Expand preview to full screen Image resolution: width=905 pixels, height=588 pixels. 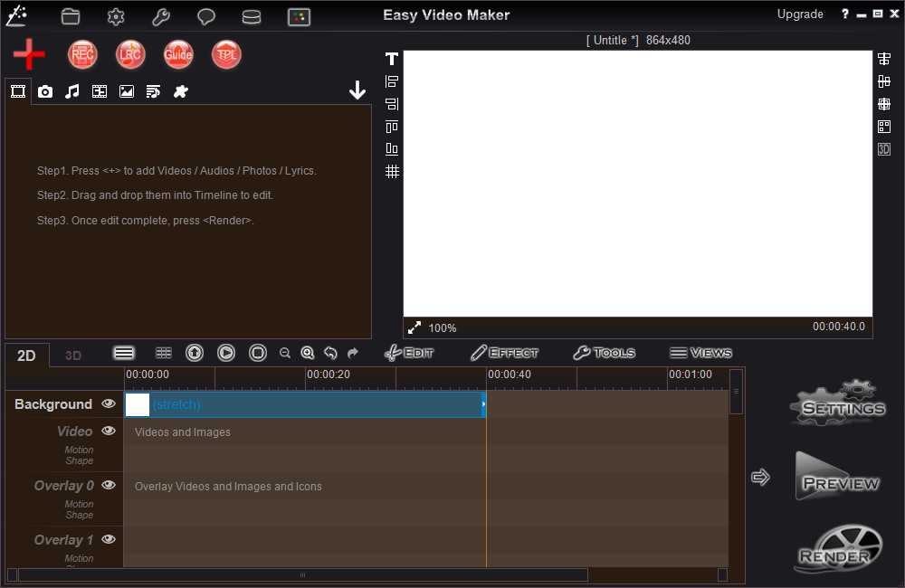tap(414, 327)
